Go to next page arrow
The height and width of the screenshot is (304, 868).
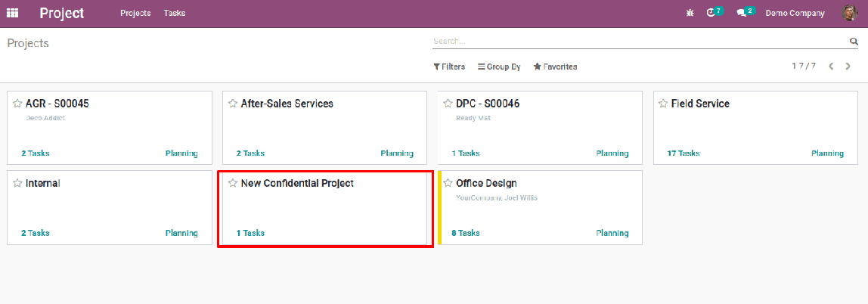tap(848, 67)
